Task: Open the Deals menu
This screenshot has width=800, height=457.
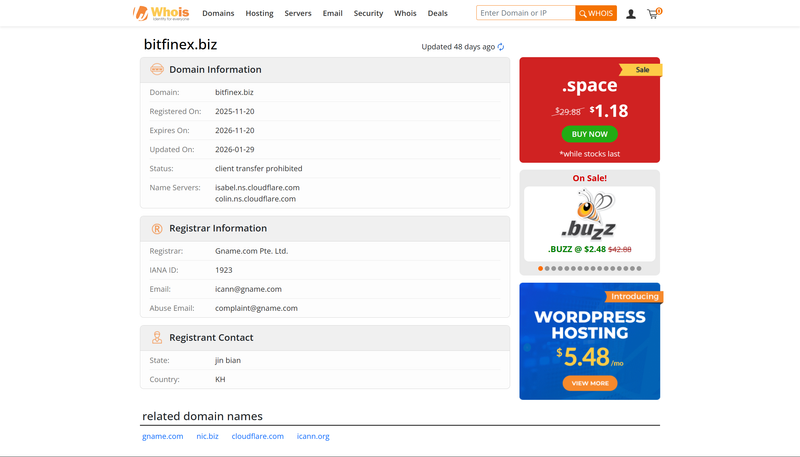Action: pos(438,13)
